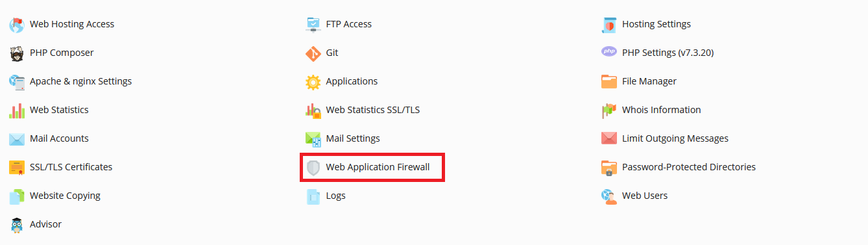Select Limit Outgoing Messages
Screen dimensions: 868x245
(675, 138)
